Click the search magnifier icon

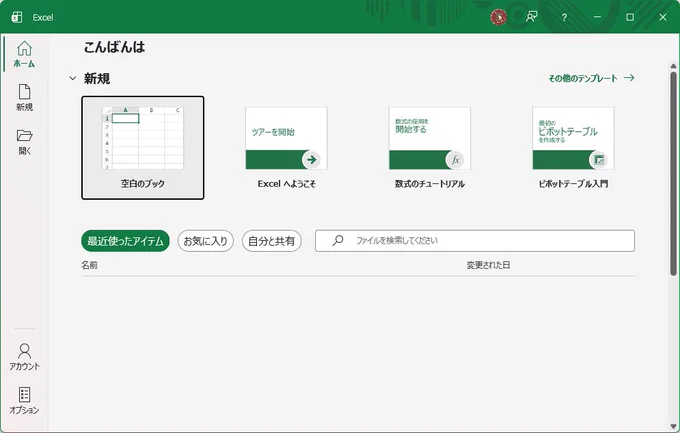click(338, 240)
